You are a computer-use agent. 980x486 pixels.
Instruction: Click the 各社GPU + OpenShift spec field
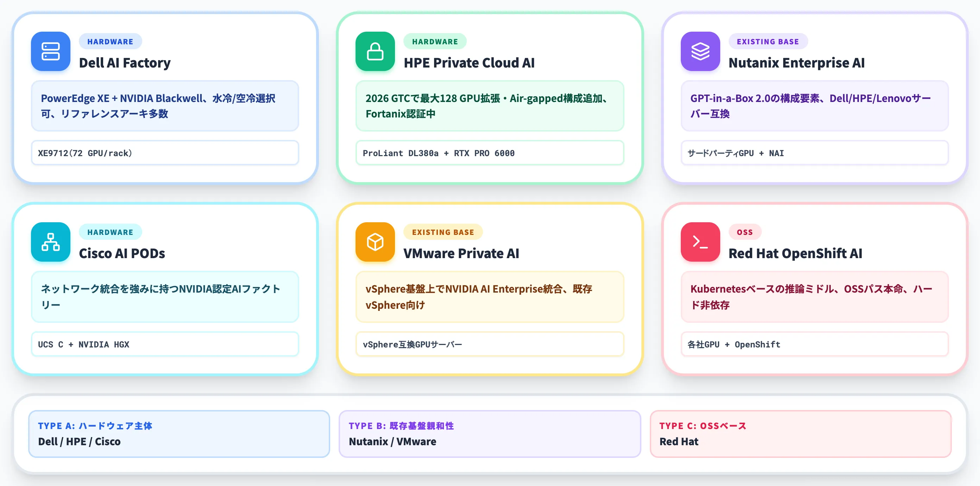coord(815,344)
